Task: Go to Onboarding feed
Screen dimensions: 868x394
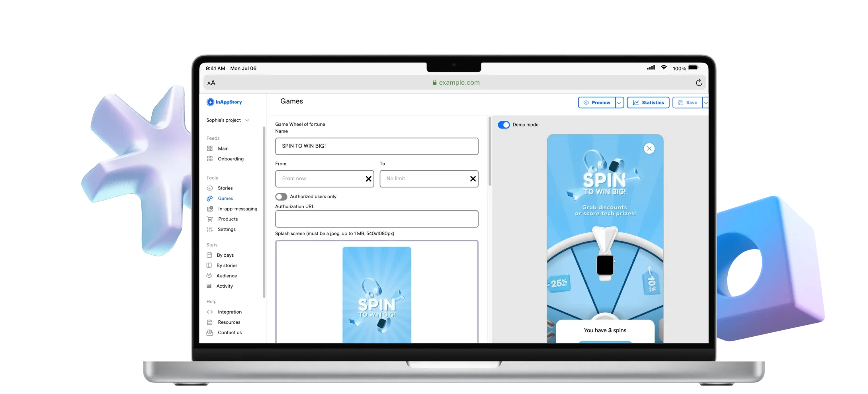Action: 231,159
